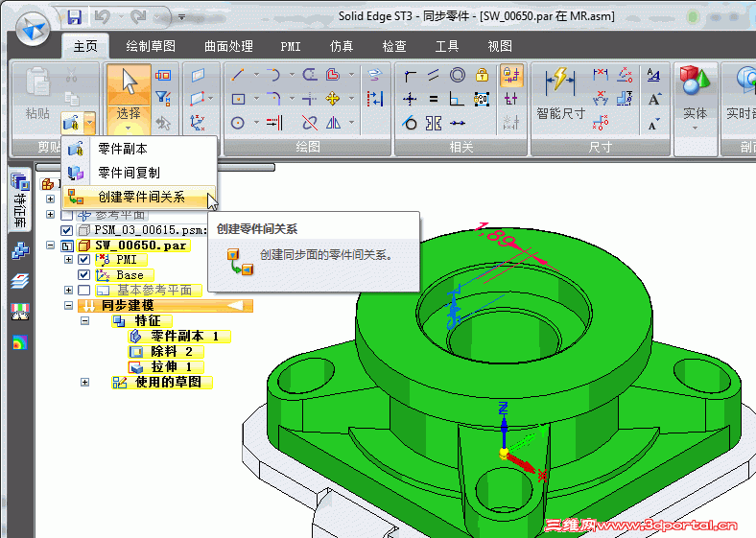Collapse the 特征 node
Image resolution: width=756 pixels, height=538 pixels.
tap(84, 320)
